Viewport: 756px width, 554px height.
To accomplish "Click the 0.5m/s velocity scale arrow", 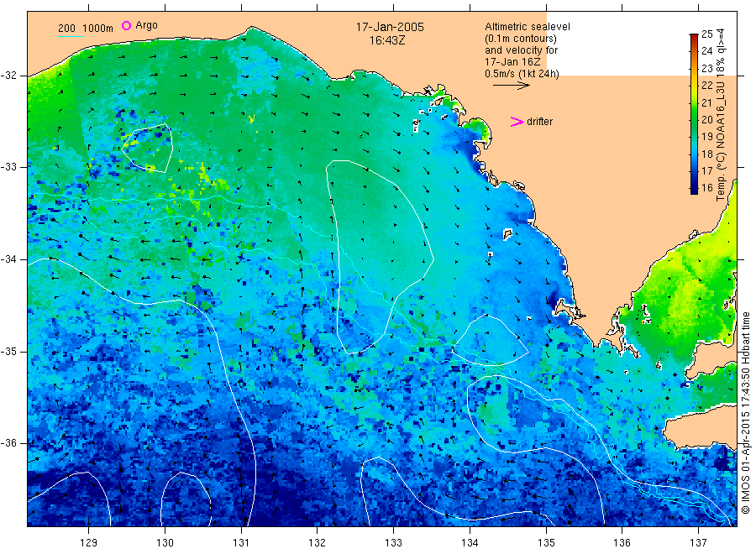I will (511, 86).
